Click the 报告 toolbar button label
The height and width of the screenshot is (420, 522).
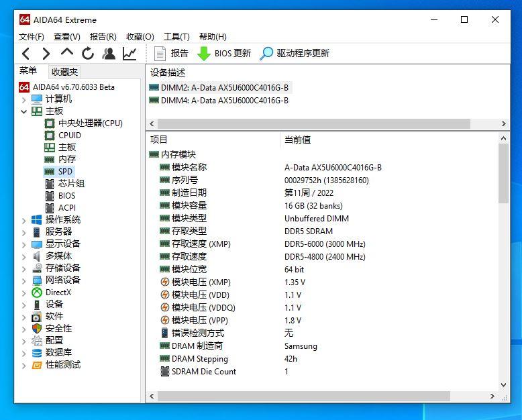click(180, 53)
